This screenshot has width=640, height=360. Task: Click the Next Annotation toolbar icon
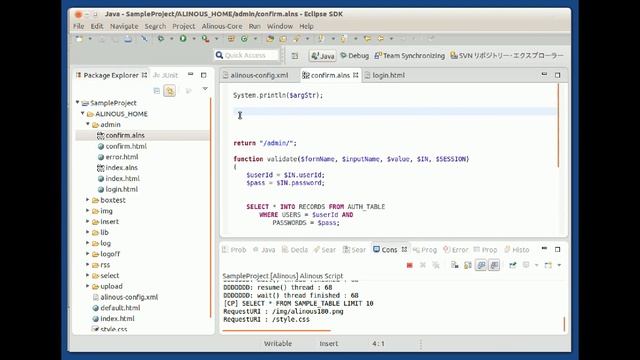point(322,39)
